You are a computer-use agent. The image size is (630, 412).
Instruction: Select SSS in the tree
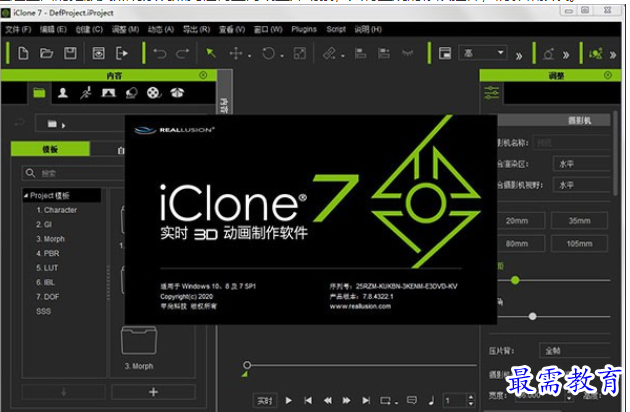point(44,311)
